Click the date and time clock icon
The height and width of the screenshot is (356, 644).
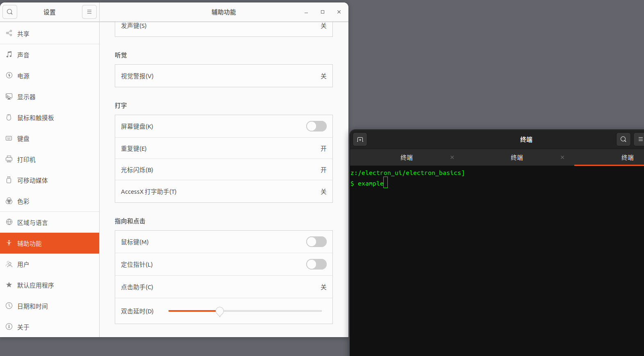coord(9,306)
